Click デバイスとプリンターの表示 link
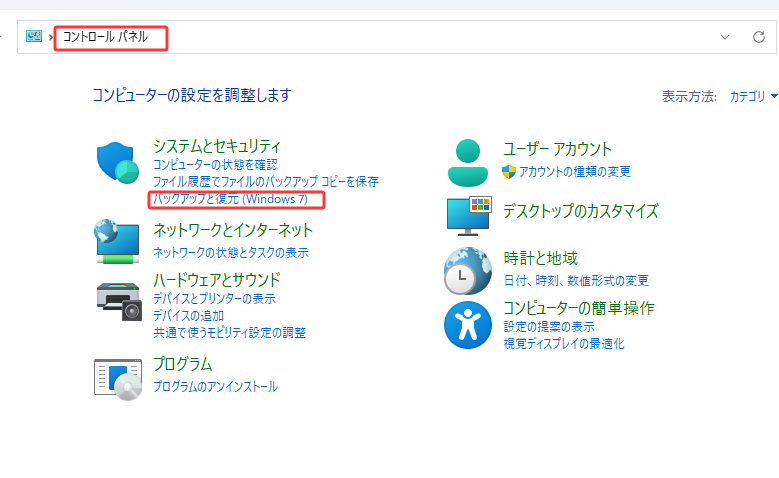Viewport: 779px width, 478px height. point(214,299)
